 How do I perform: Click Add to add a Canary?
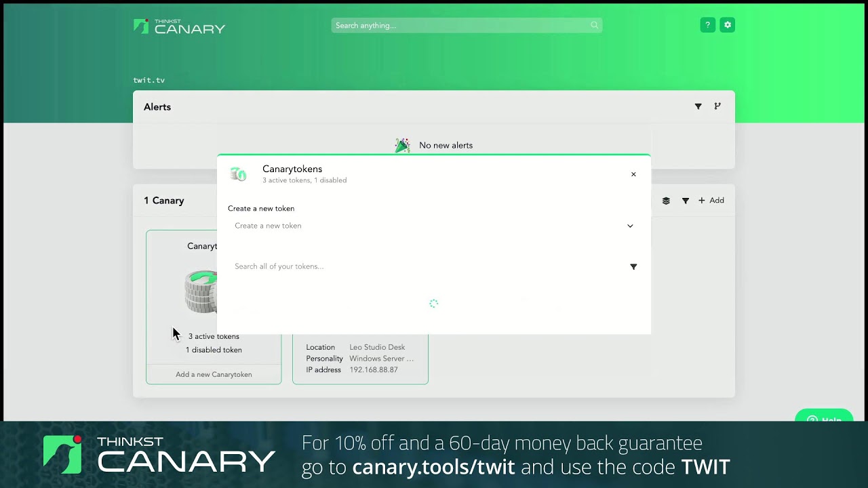click(x=711, y=201)
